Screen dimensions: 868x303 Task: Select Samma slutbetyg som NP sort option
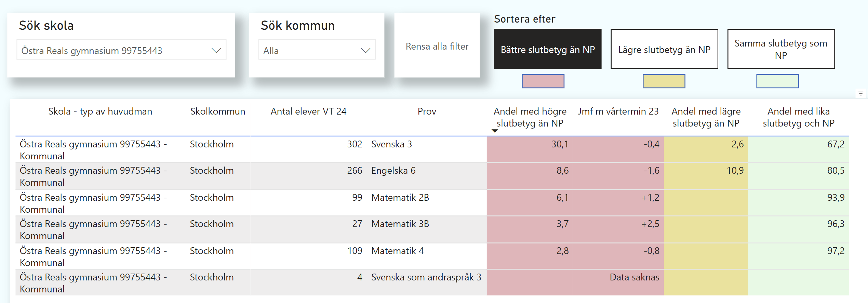click(780, 49)
